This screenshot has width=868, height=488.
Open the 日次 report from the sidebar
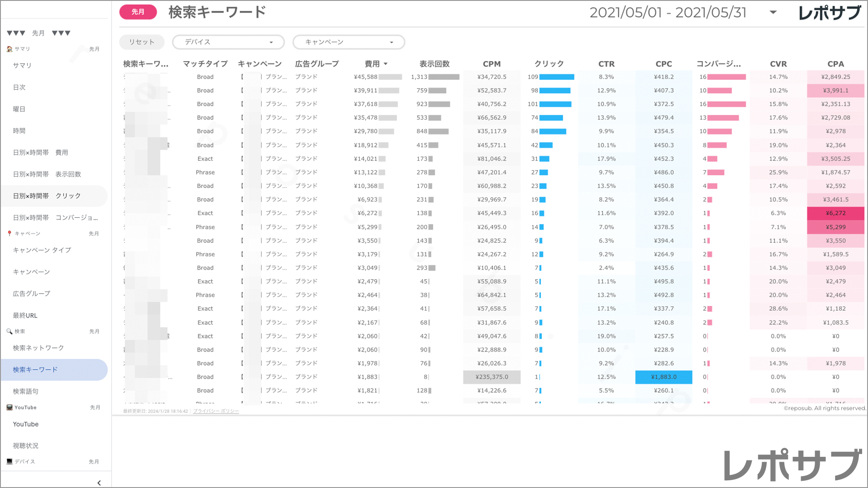point(19,87)
